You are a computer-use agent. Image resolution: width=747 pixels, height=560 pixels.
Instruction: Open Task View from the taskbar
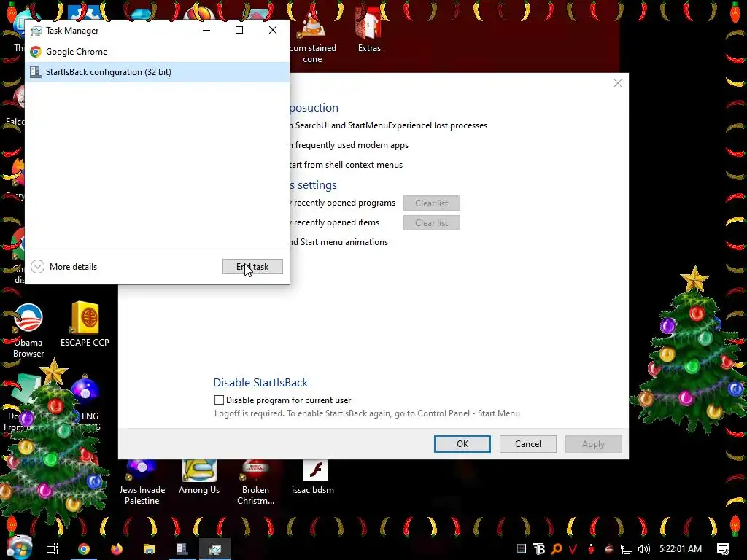point(53,549)
